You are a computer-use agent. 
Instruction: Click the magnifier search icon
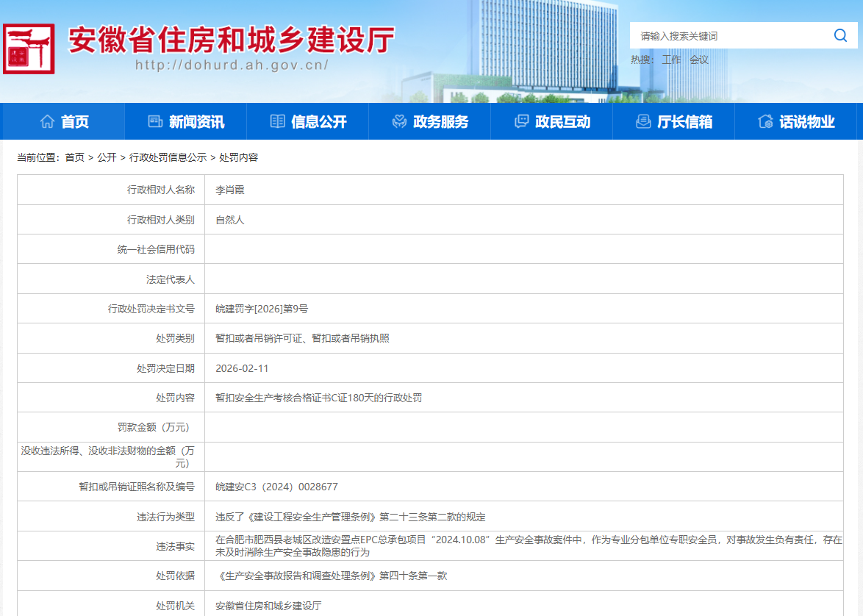840,35
